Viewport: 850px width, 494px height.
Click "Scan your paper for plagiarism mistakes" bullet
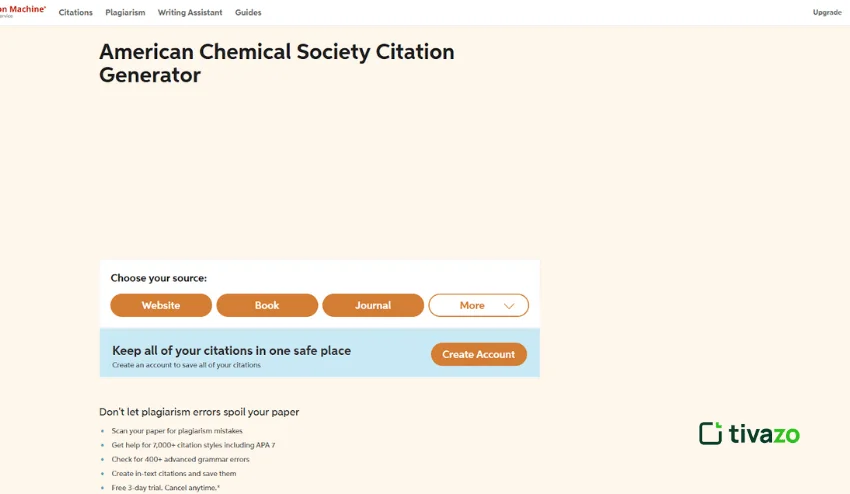click(177, 431)
